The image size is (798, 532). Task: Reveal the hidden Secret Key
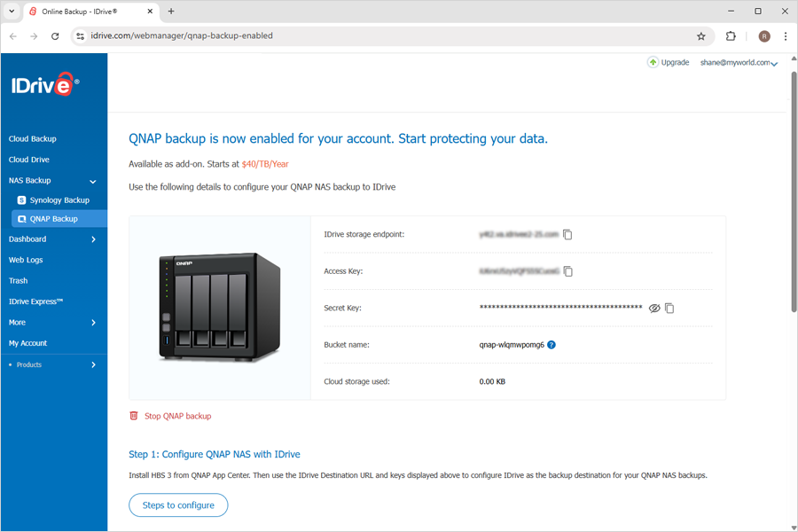tap(654, 308)
